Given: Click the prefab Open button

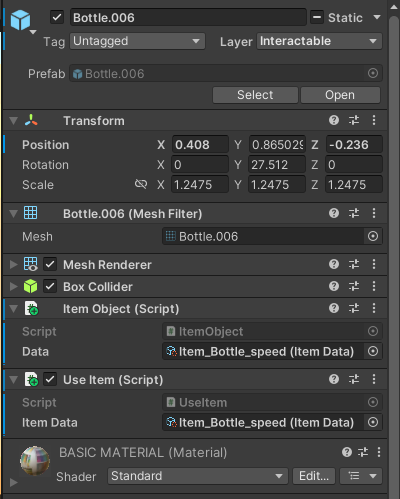Looking at the screenshot, I should tap(340, 95).
